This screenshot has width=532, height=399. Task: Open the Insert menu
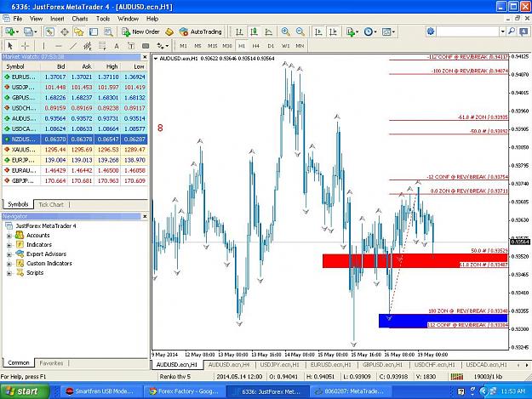57,19
